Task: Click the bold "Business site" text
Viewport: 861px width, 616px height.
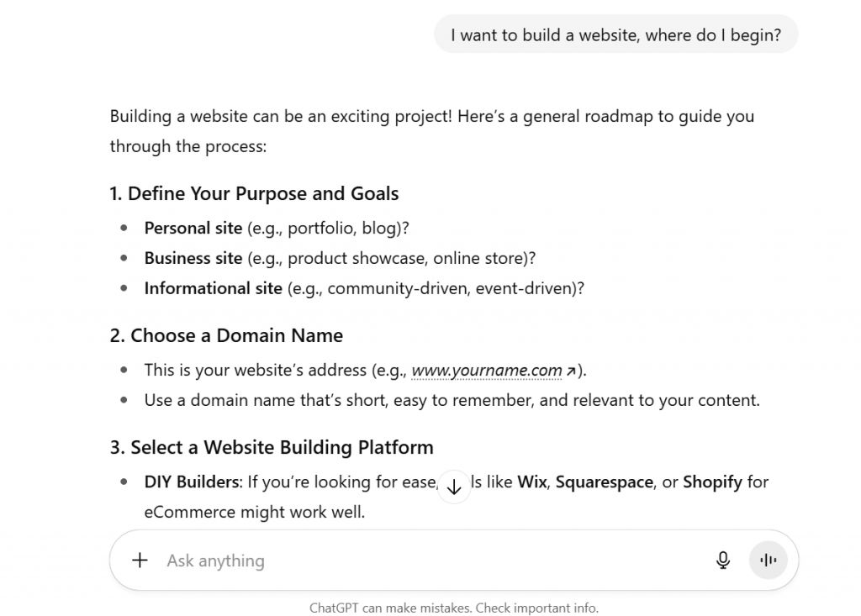Action: coord(193,258)
